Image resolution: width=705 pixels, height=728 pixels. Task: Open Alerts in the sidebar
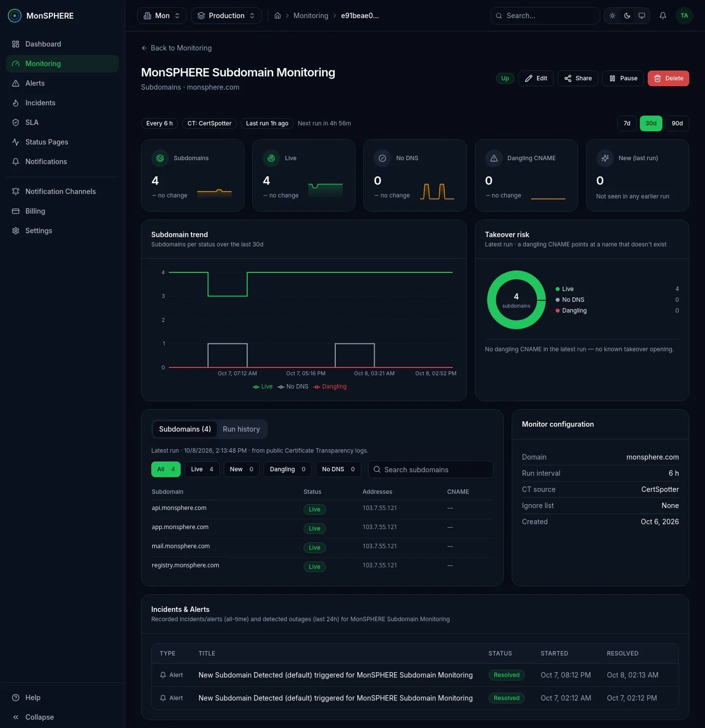(x=62, y=83)
